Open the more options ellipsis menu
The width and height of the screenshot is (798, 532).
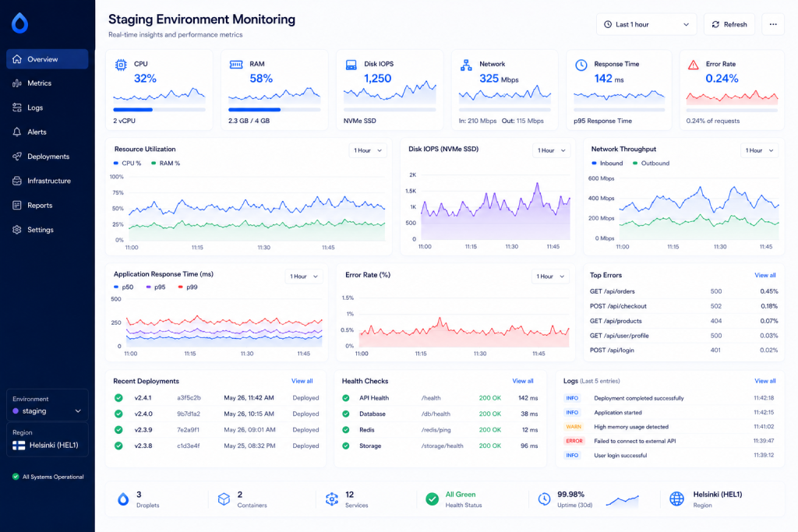click(773, 24)
